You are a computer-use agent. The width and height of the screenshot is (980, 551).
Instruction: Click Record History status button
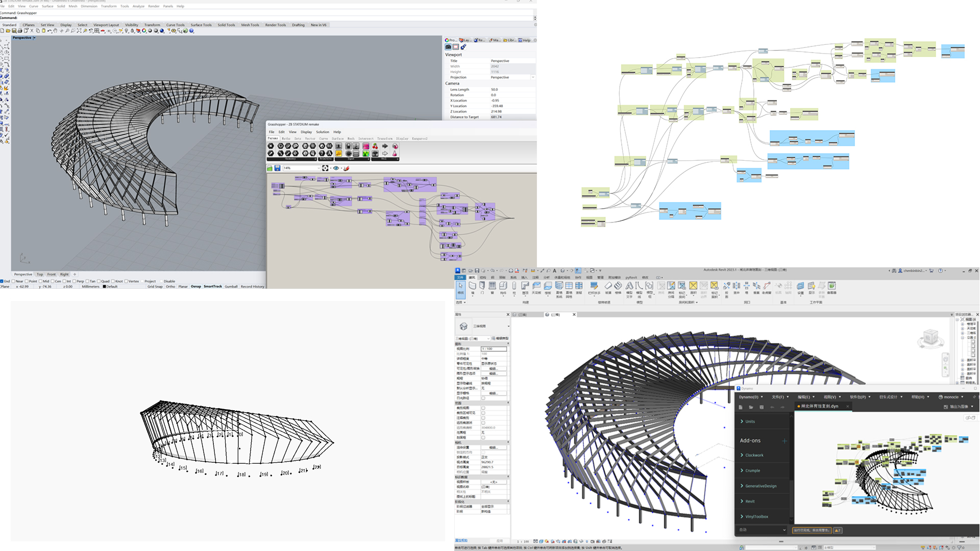(x=252, y=287)
